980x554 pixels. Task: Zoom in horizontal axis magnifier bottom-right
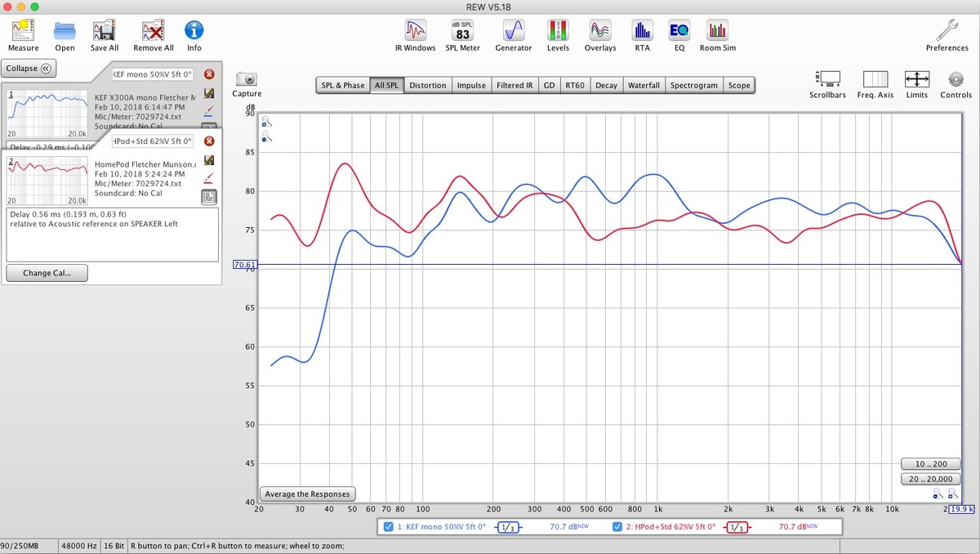(953, 494)
